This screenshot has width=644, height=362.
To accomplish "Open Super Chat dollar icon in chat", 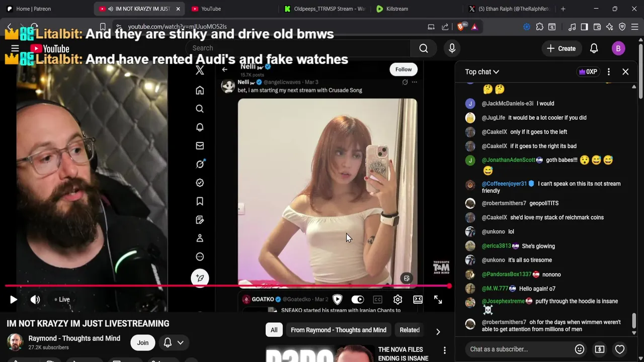I will (600, 349).
